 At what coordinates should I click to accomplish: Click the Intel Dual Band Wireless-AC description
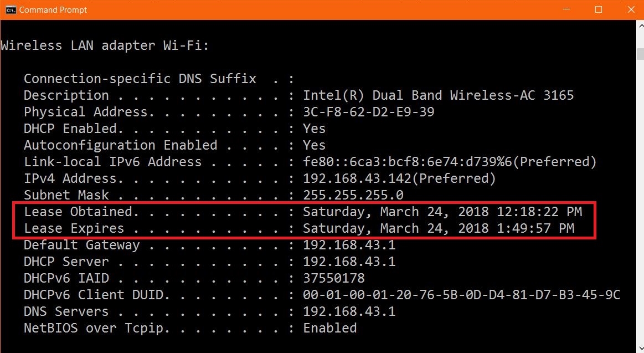438,95
